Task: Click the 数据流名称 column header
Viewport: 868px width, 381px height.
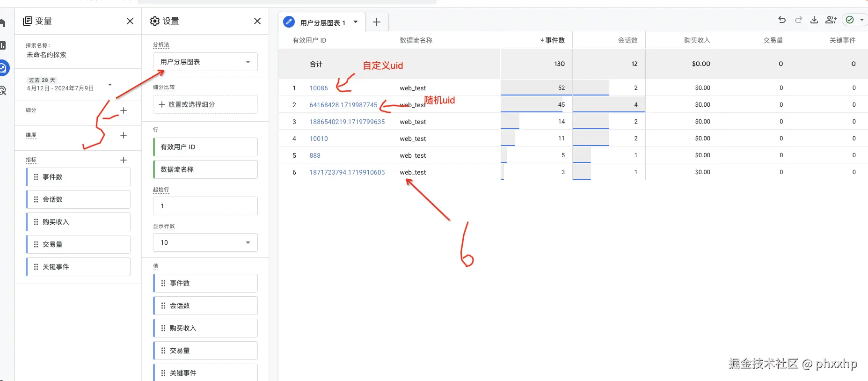Action: click(x=416, y=40)
